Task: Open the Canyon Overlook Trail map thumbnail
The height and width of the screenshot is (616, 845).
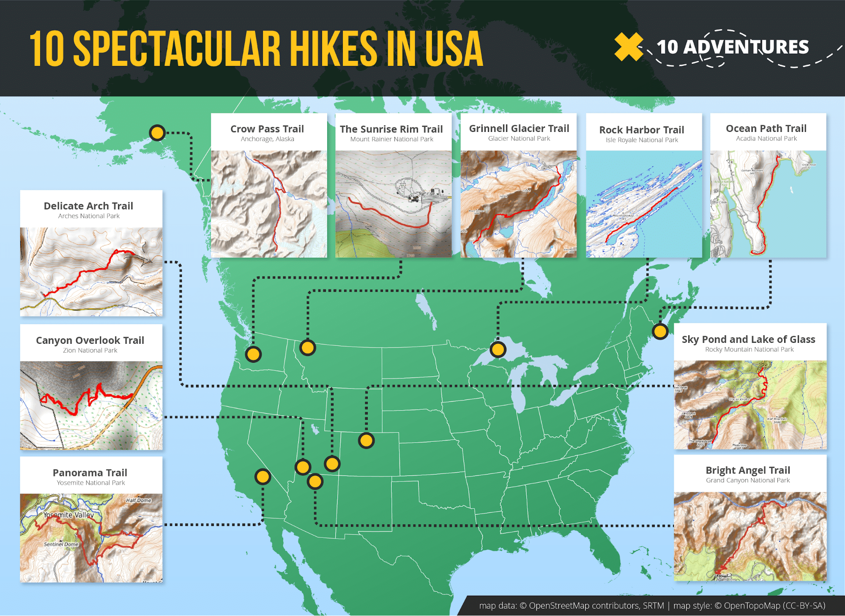Action: tap(91, 405)
